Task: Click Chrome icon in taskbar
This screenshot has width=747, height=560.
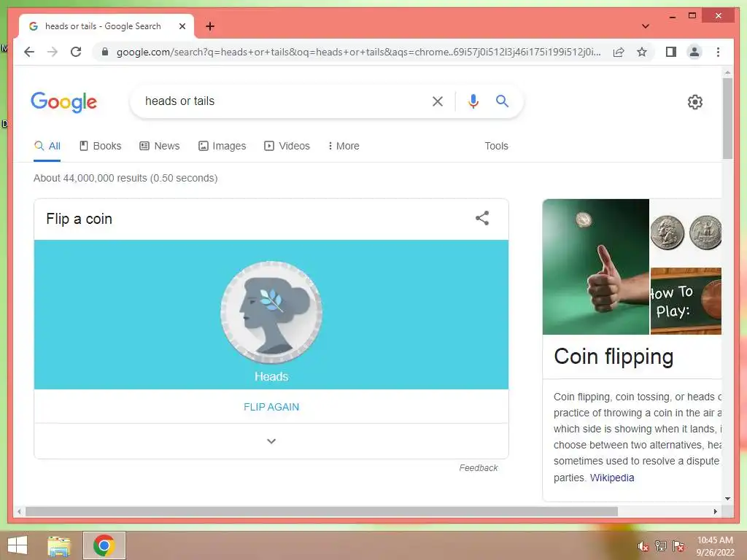Action: tap(104, 545)
